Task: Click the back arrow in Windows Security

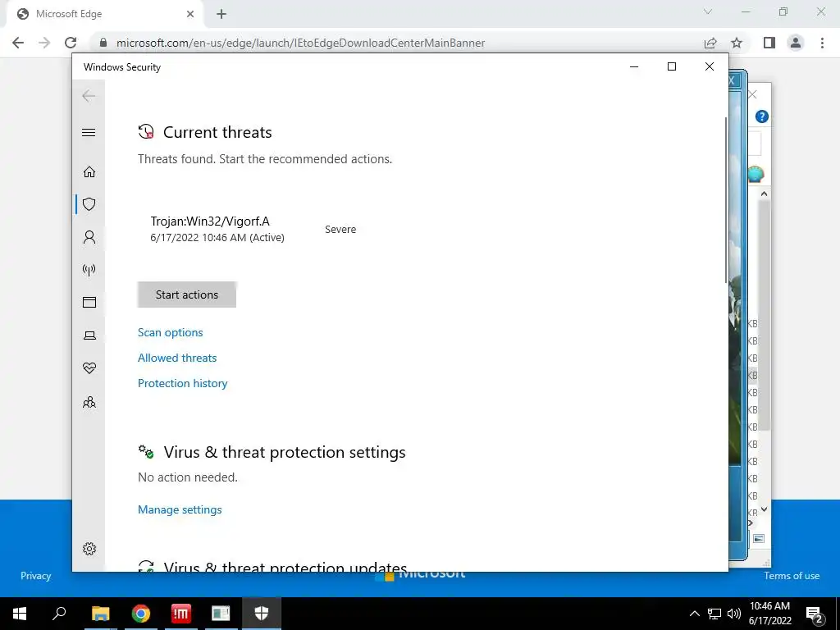Action: coord(89,96)
